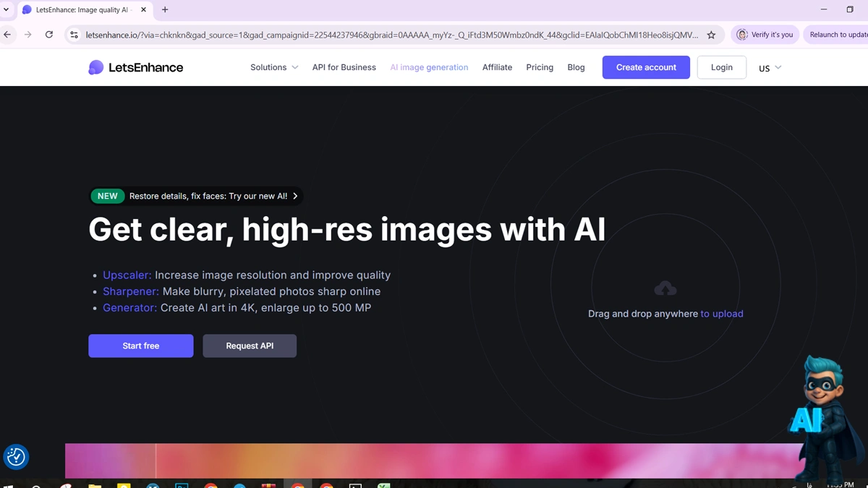Click the 'to upload' link
The width and height of the screenshot is (868, 488).
[x=722, y=314]
